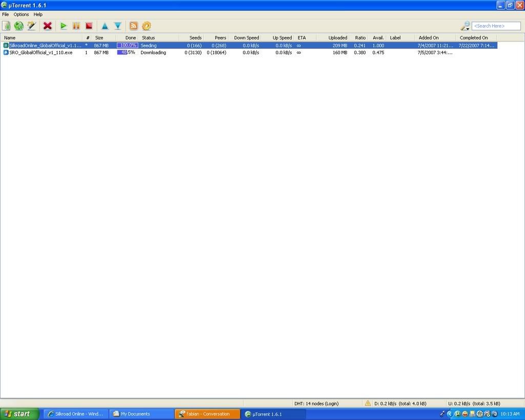Sort torrents by Name column header
The image size is (525, 420).
[x=42, y=38]
